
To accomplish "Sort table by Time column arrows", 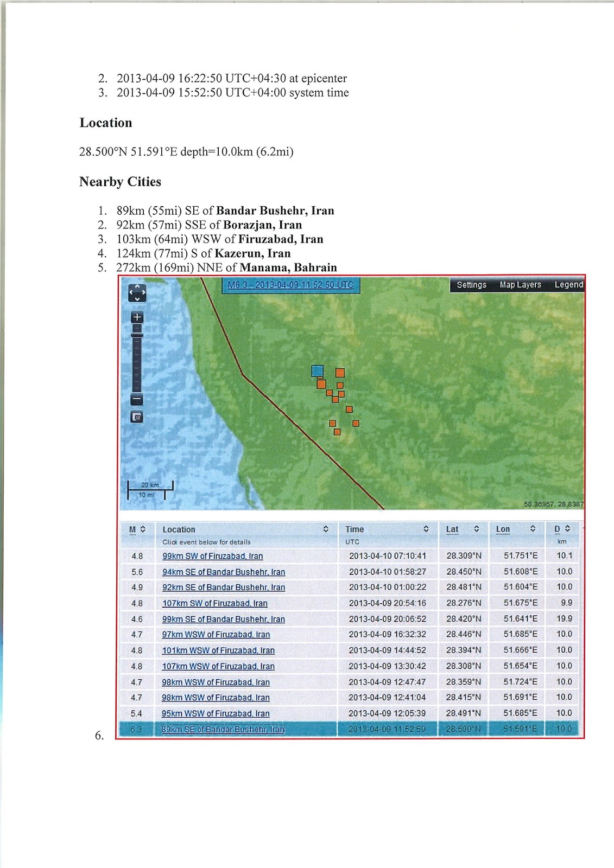I will point(426,529).
